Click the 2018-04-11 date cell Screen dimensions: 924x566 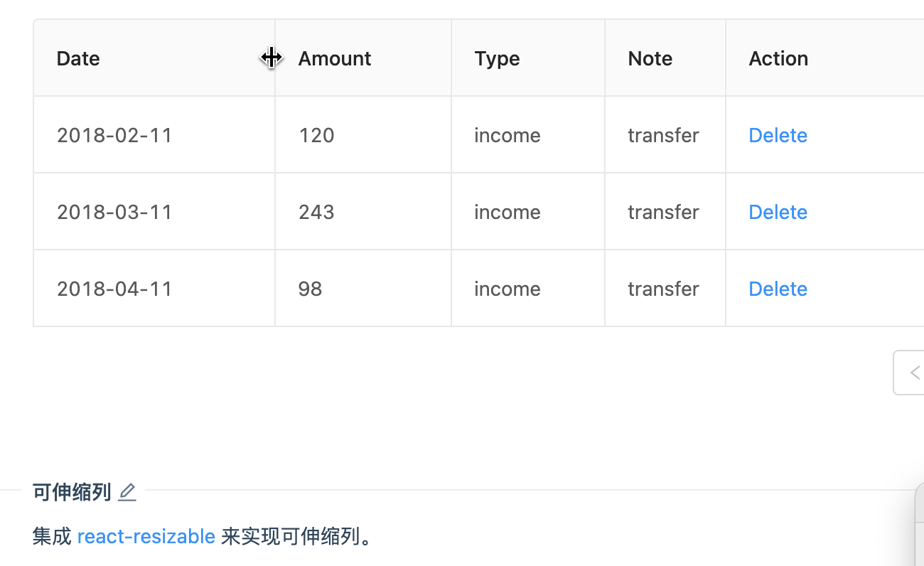tap(114, 289)
